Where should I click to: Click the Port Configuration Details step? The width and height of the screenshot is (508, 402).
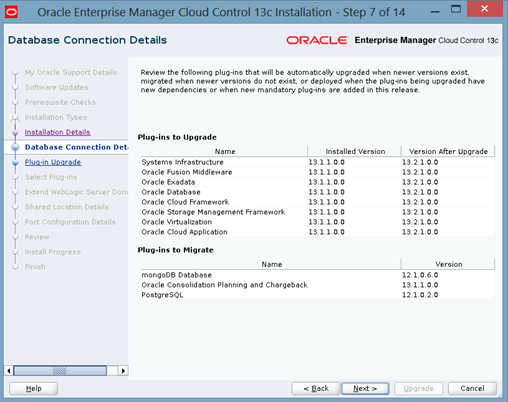coord(70,222)
